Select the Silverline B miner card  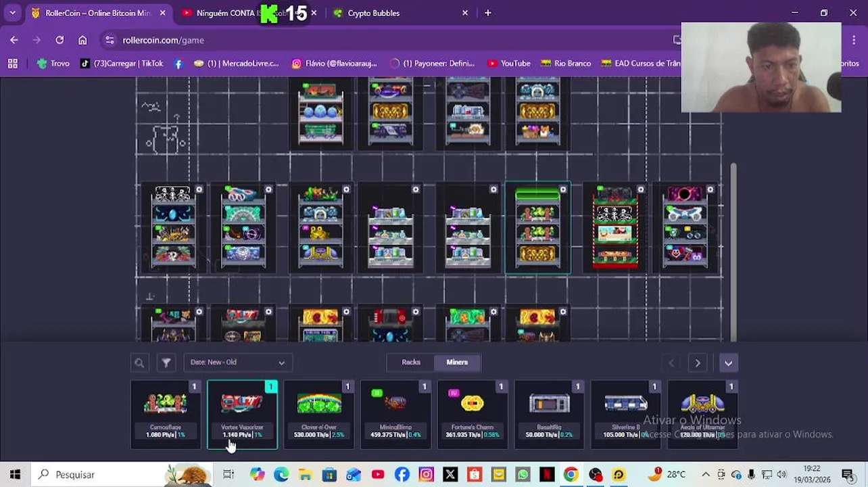click(626, 415)
